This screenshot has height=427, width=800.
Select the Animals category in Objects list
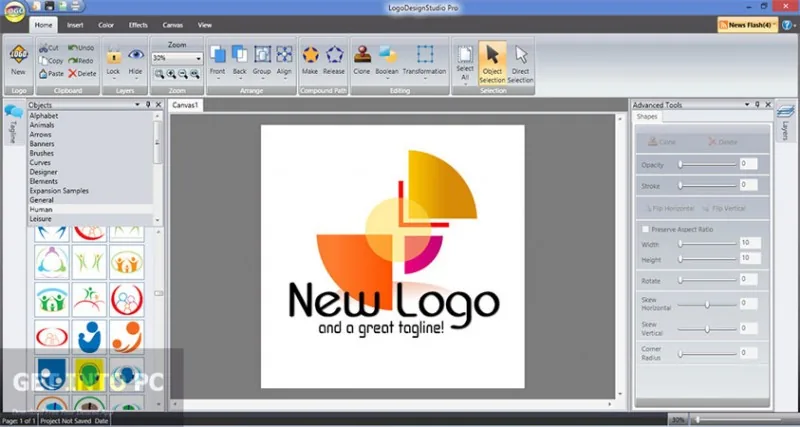pos(42,125)
